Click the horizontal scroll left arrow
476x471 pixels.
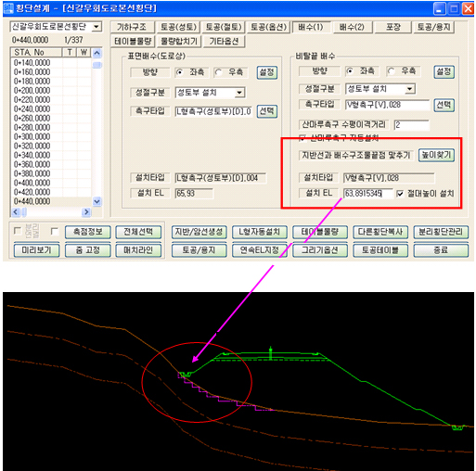click(16, 212)
